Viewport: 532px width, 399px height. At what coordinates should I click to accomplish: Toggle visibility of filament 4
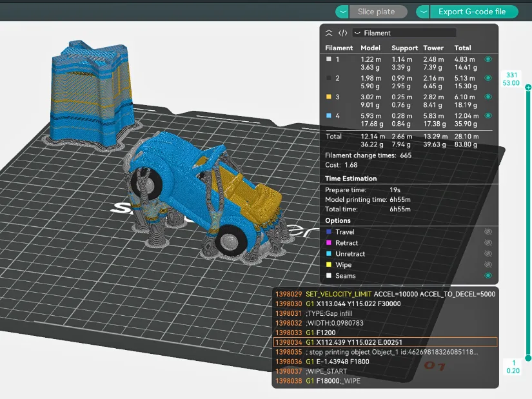coord(488,115)
